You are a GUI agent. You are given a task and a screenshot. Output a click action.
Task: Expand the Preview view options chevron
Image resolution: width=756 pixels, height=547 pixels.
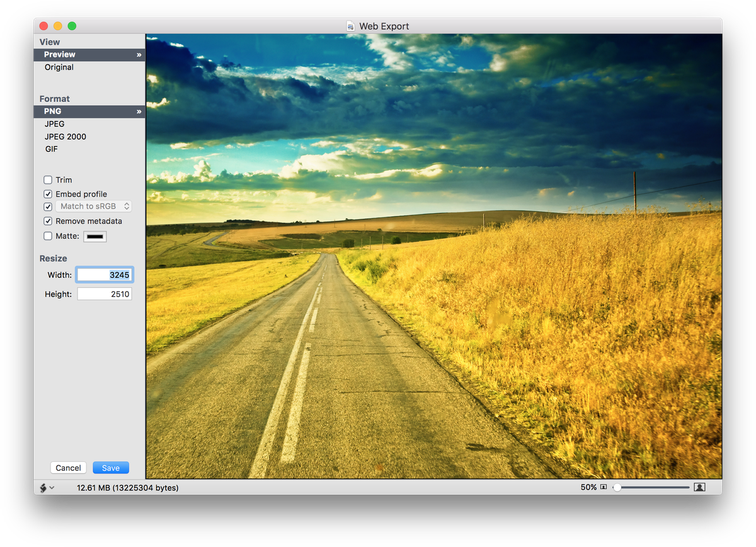[x=139, y=54]
